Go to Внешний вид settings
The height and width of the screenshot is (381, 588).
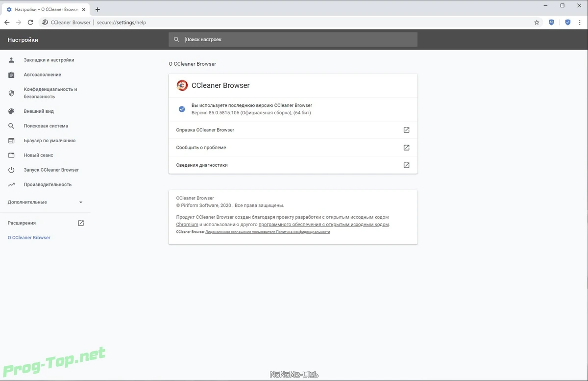tap(39, 111)
